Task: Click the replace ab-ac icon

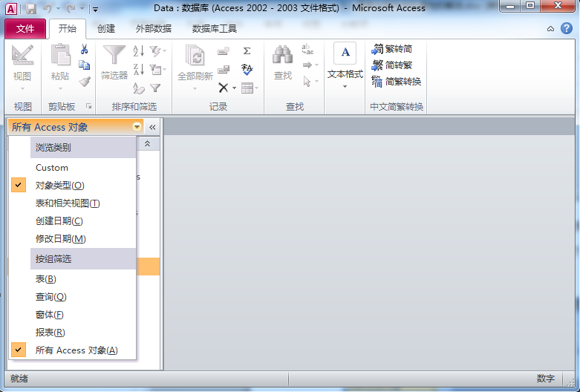Action: (307, 50)
